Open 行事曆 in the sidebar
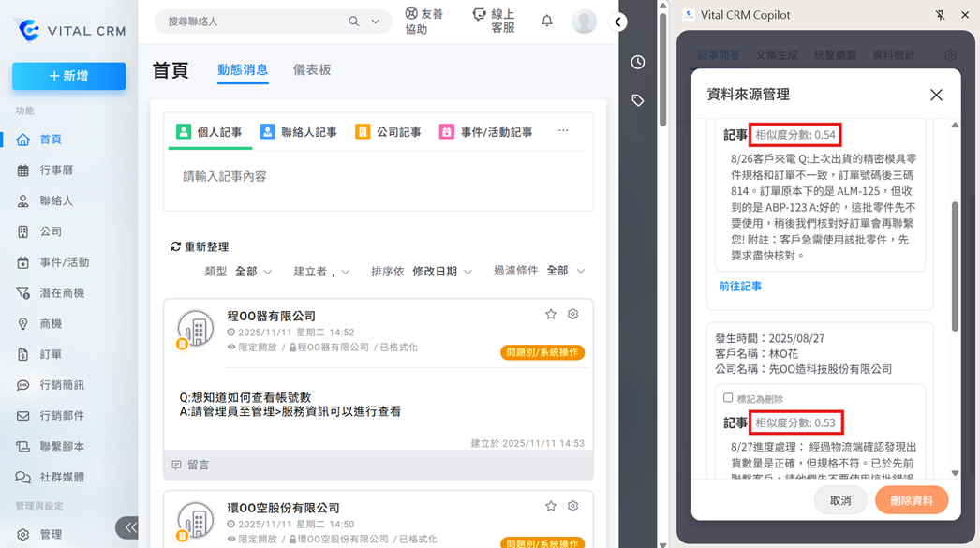The height and width of the screenshot is (548, 980). (56, 170)
